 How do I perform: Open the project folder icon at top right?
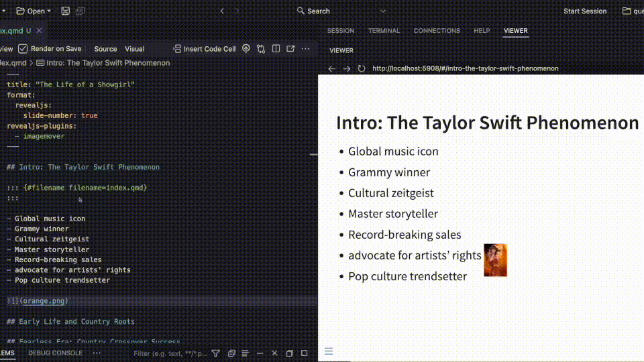[627, 11]
